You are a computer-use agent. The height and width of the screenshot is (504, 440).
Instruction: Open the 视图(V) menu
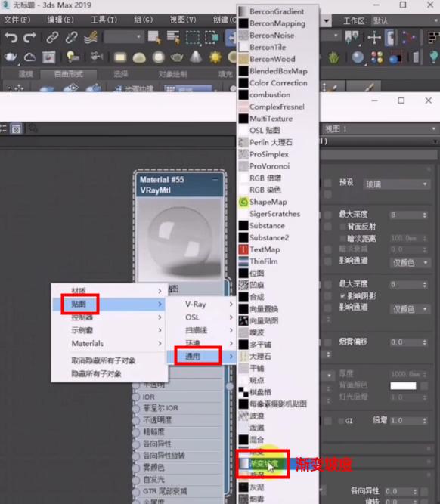pyautogui.click(x=183, y=20)
